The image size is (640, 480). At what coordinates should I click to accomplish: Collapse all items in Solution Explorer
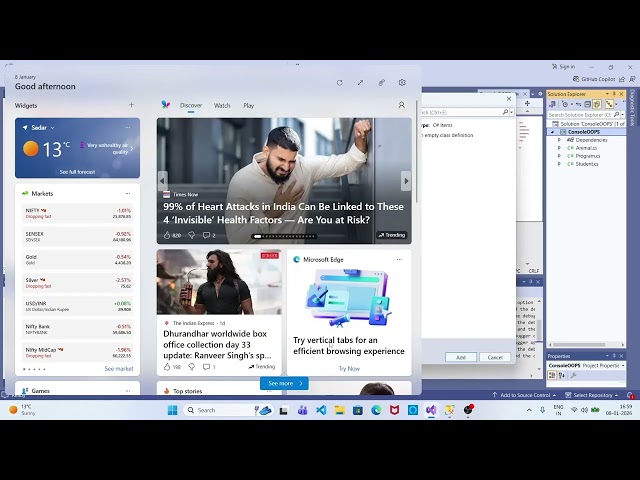pos(587,104)
